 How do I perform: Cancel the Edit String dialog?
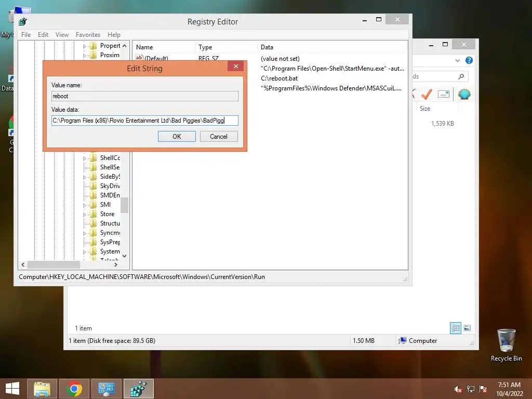pyautogui.click(x=219, y=137)
